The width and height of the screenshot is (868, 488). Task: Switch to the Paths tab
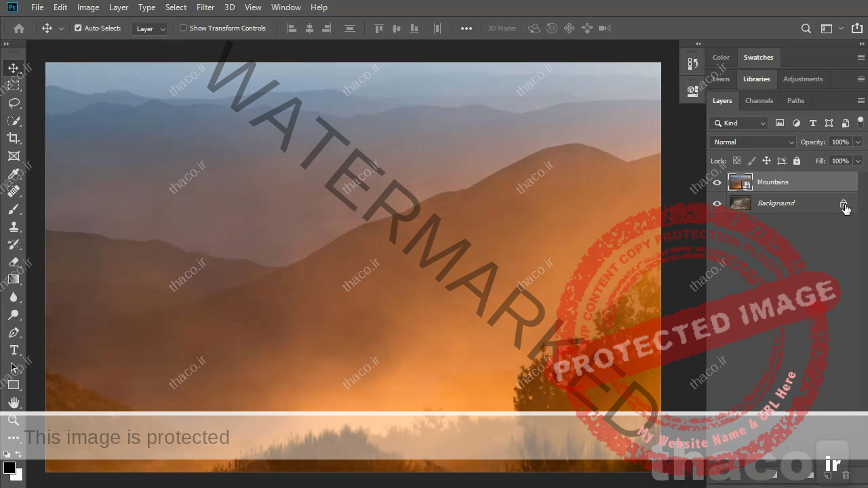coord(795,100)
